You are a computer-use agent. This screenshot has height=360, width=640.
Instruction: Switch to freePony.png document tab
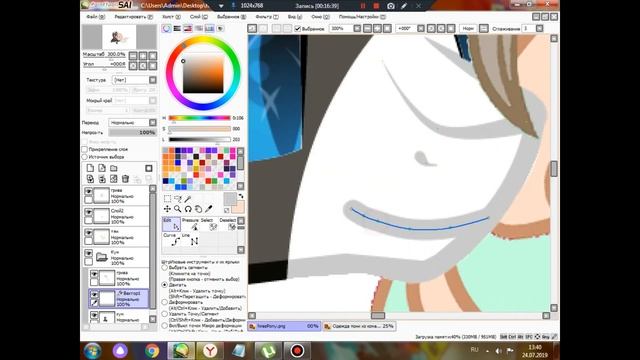284,326
